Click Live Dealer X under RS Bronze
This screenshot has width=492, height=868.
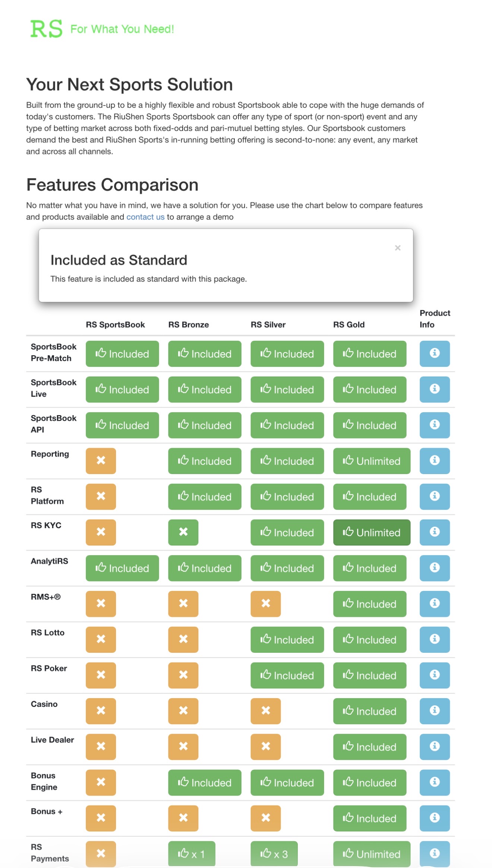point(183,746)
